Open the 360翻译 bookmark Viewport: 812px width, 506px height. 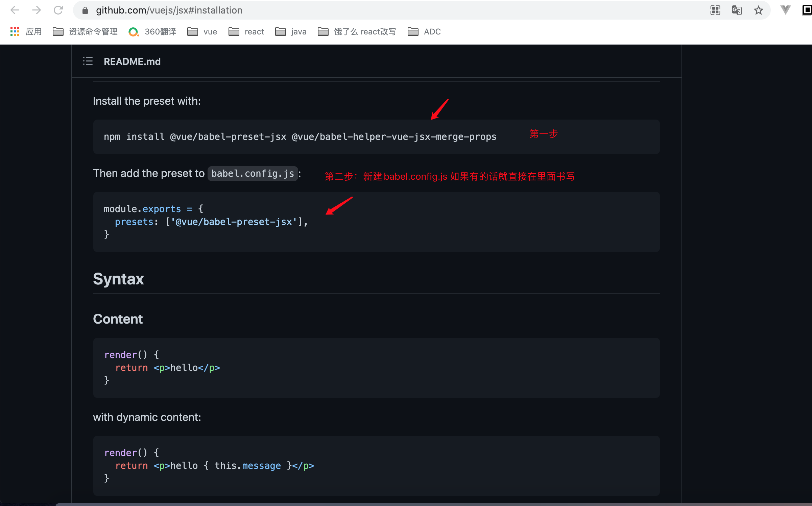click(x=152, y=32)
